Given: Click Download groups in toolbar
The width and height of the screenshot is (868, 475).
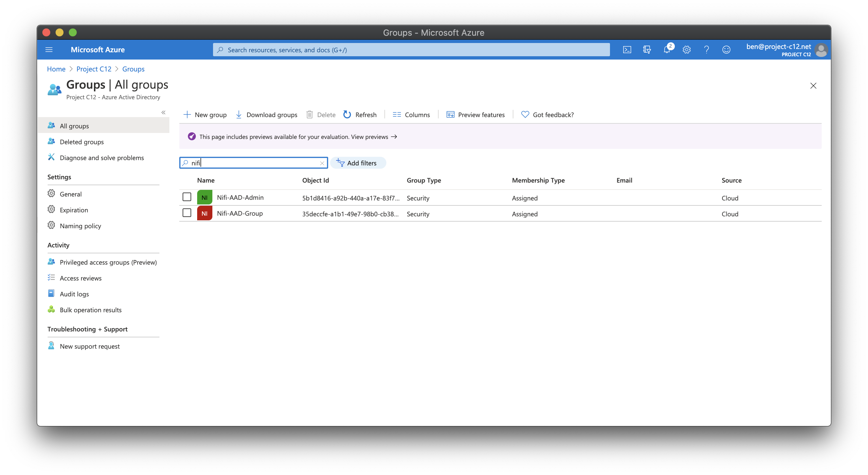Looking at the screenshot, I should pos(266,115).
